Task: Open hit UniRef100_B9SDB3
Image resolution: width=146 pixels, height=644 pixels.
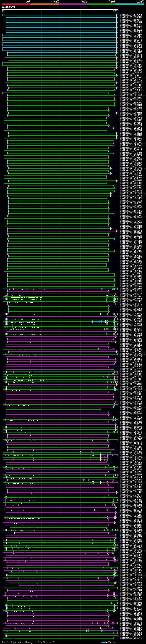Action: pyautogui.click(x=131, y=85)
